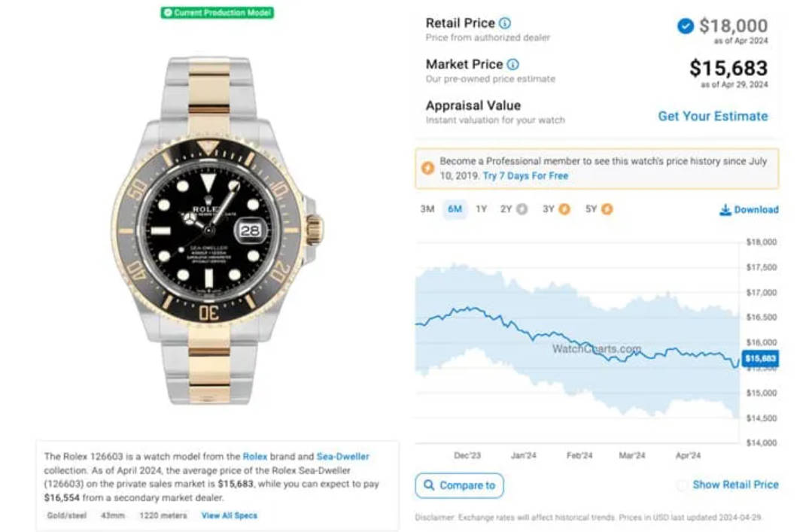Click the download arrow icon above the chart
The width and height of the screenshot is (812, 532).
pos(725,209)
